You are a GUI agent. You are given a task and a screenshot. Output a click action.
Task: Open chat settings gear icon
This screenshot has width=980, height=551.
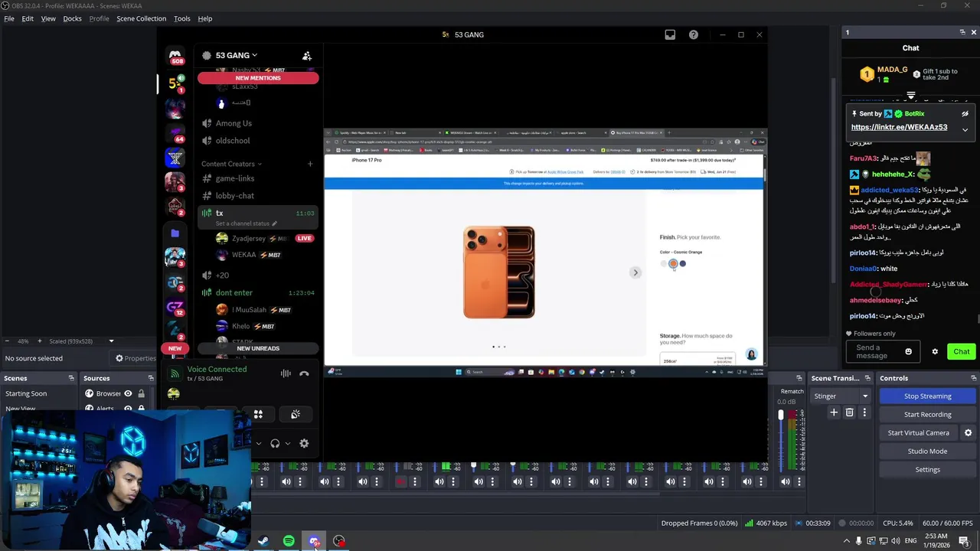point(935,352)
